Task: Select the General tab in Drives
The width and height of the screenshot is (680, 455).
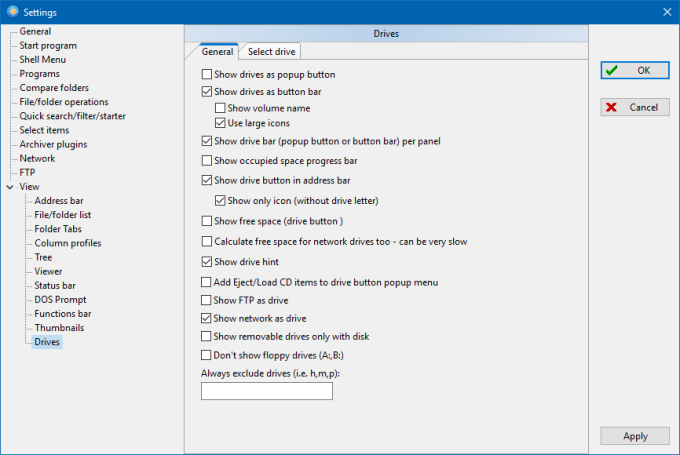Action: click(217, 52)
